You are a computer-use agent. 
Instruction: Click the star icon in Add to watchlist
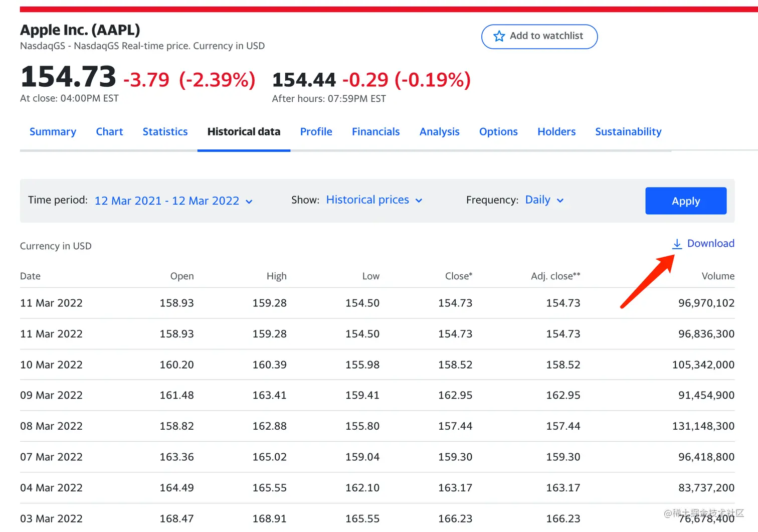(499, 36)
